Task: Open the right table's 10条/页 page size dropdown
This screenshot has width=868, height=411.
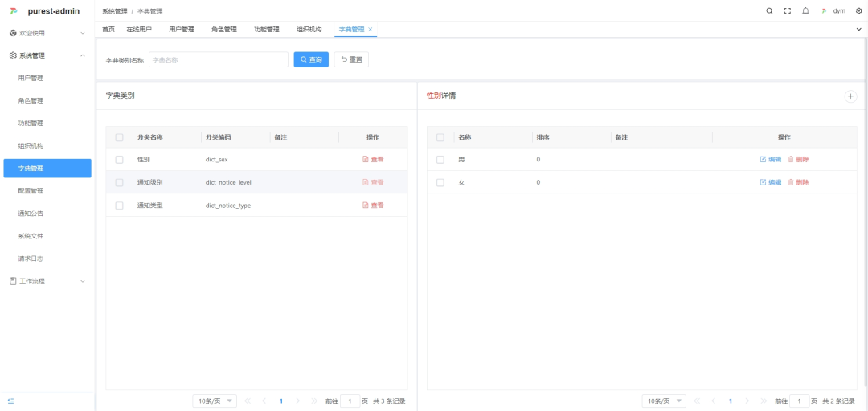Action: coord(664,401)
